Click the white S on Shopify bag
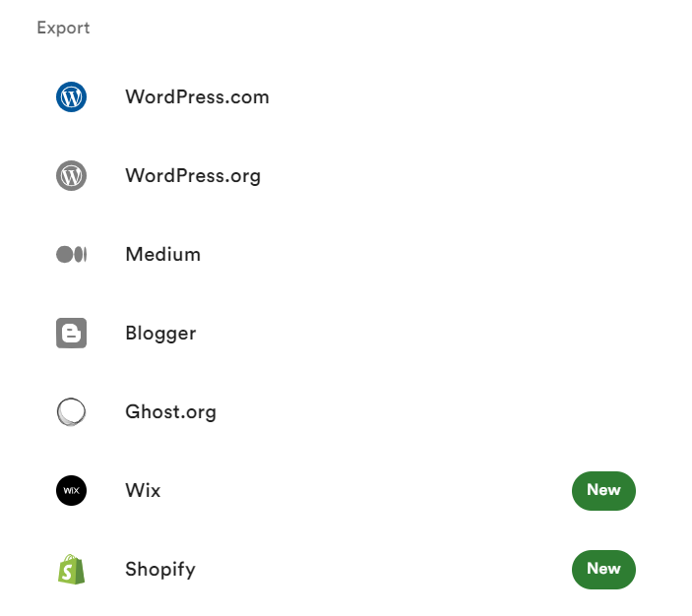692x616 pixels. (x=67, y=573)
